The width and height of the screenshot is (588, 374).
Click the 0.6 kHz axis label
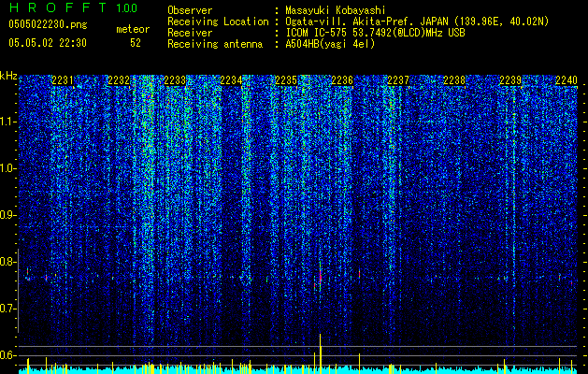[7, 355]
